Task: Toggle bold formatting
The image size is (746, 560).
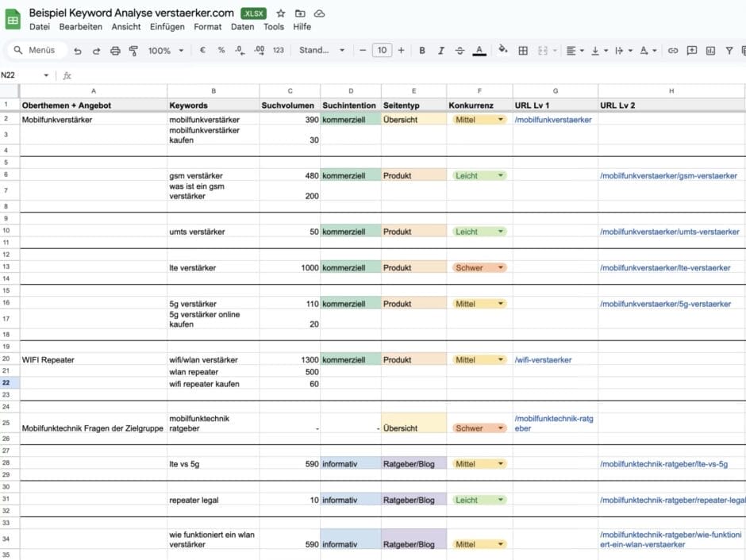Action: pyautogui.click(x=422, y=51)
